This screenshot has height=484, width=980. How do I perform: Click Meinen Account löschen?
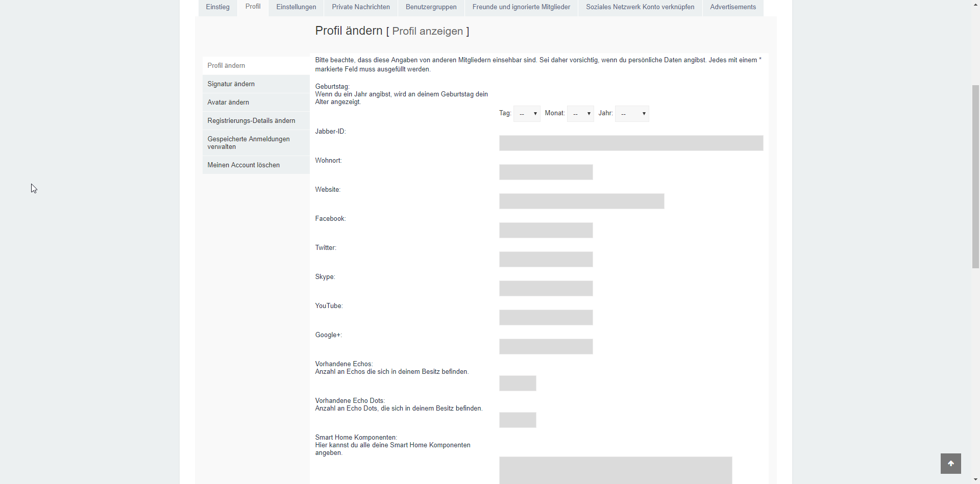(243, 165)
